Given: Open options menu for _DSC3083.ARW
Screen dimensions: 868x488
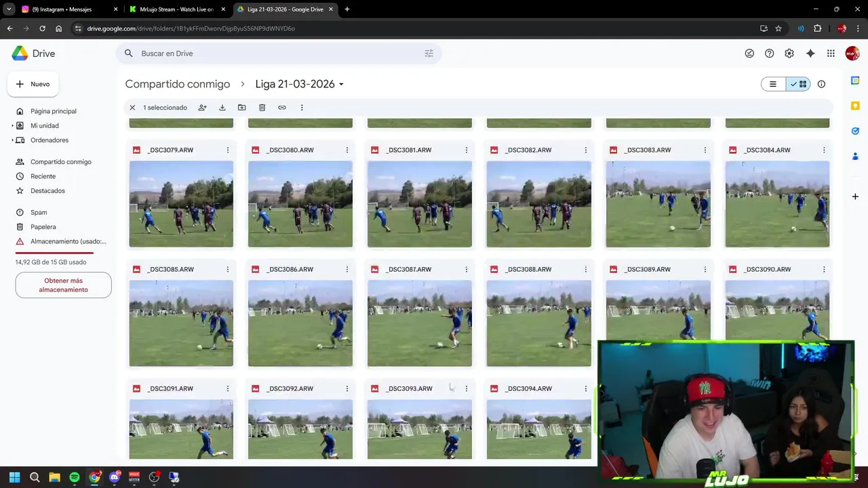Looking at the screenshot, I should [705, 150].
